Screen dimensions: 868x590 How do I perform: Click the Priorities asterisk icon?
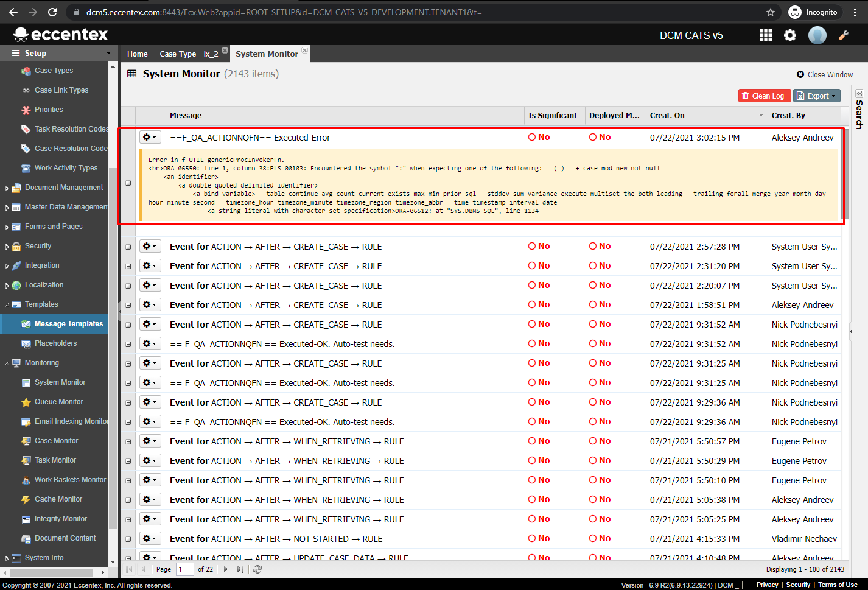click(x=26, y=110)
